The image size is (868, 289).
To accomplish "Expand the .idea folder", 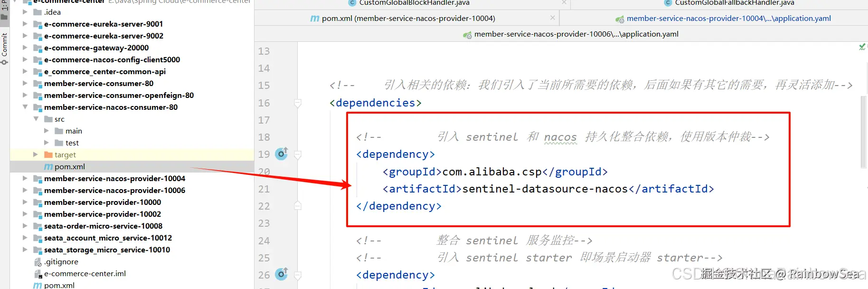I will tap(25, 12).
